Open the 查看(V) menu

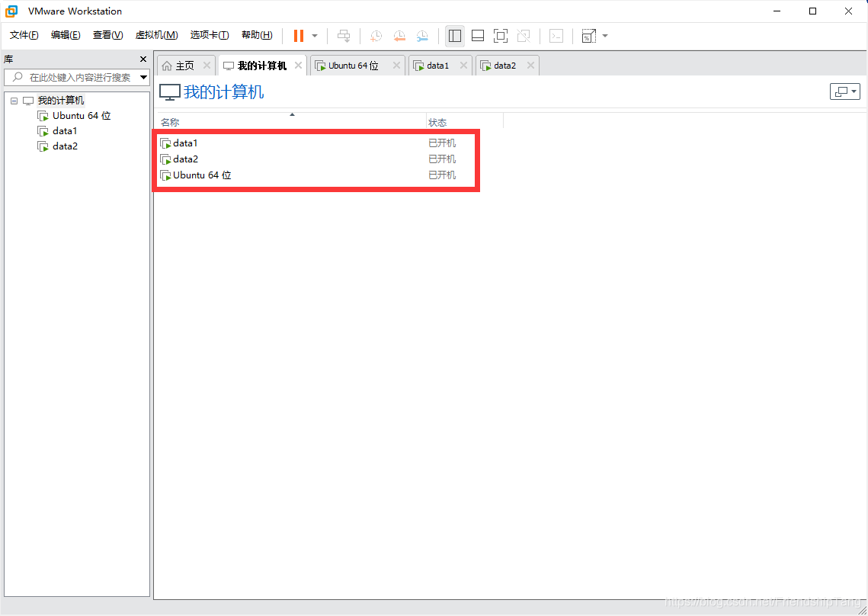point(108,35)
